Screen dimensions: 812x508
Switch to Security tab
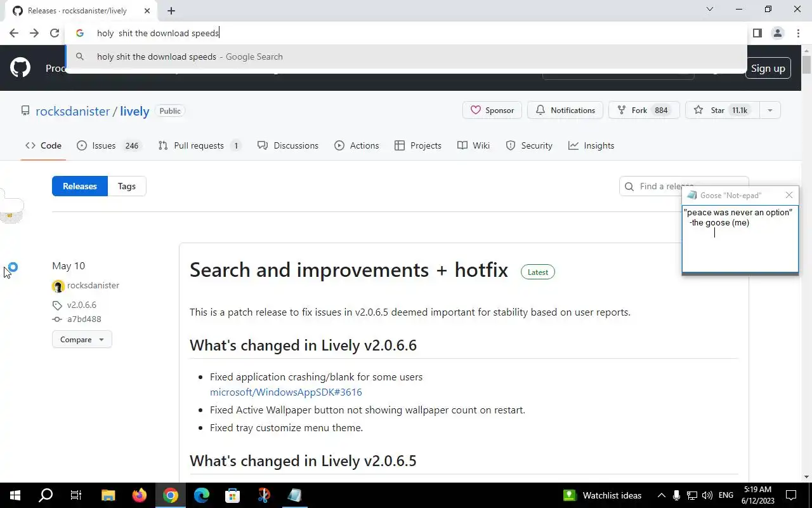529,145
